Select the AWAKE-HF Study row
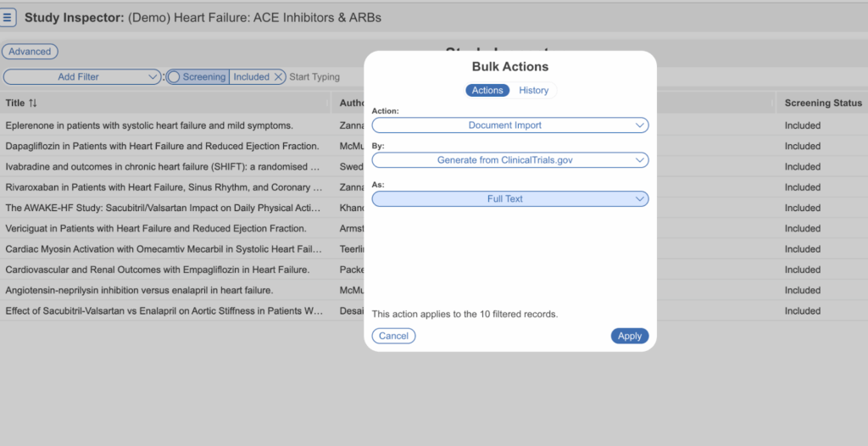This screenshot has height=446, width=868. click(x=163, y=208)
